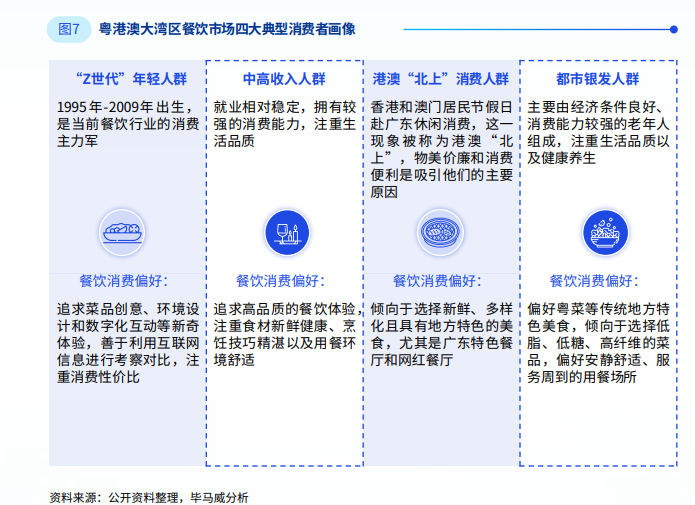The width and height of the screenshot is (695, 505).
Task: Select the 都市银发人群 column header
Action: coord(598,78)
